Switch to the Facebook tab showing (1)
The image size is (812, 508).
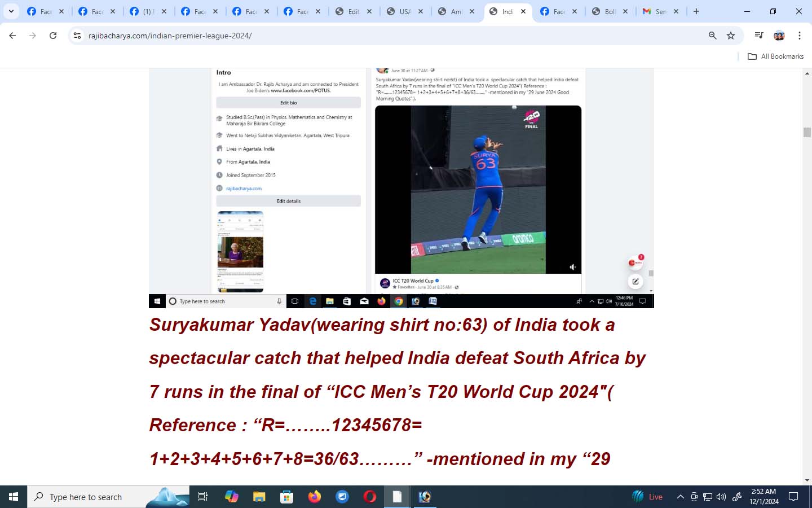pyautogui.click(x=149, y=11)
